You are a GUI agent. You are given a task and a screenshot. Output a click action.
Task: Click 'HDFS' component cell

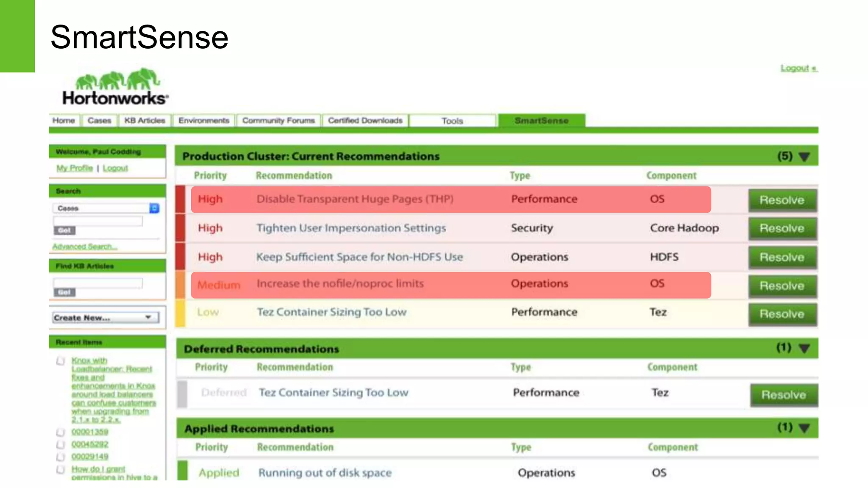[x=664, y=257]
